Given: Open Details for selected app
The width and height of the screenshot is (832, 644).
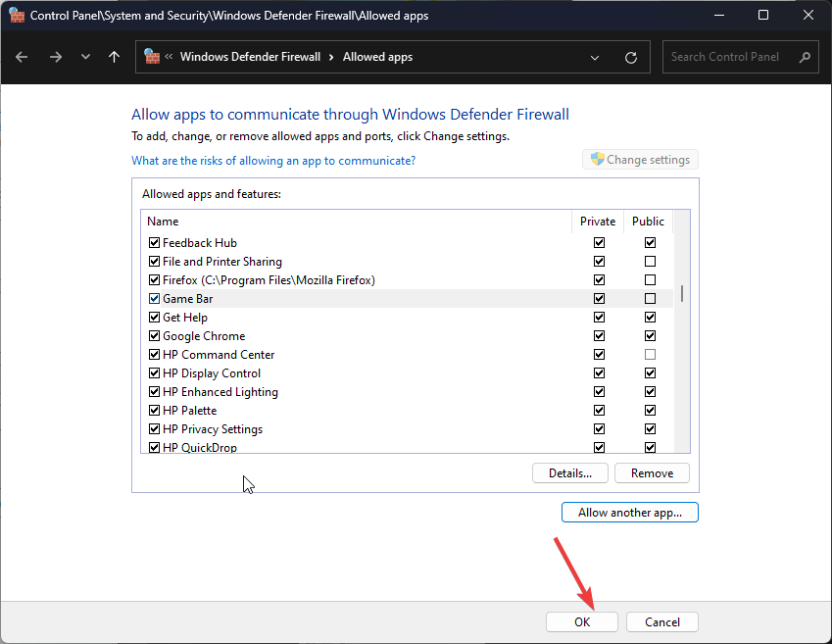Looking at the screenshot, I should 570,473.
